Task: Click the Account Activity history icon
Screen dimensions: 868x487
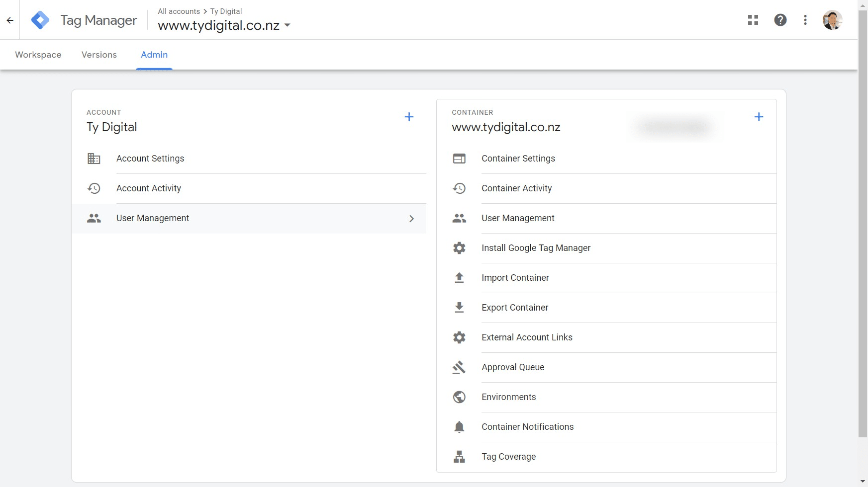Action: click(94, 188)
